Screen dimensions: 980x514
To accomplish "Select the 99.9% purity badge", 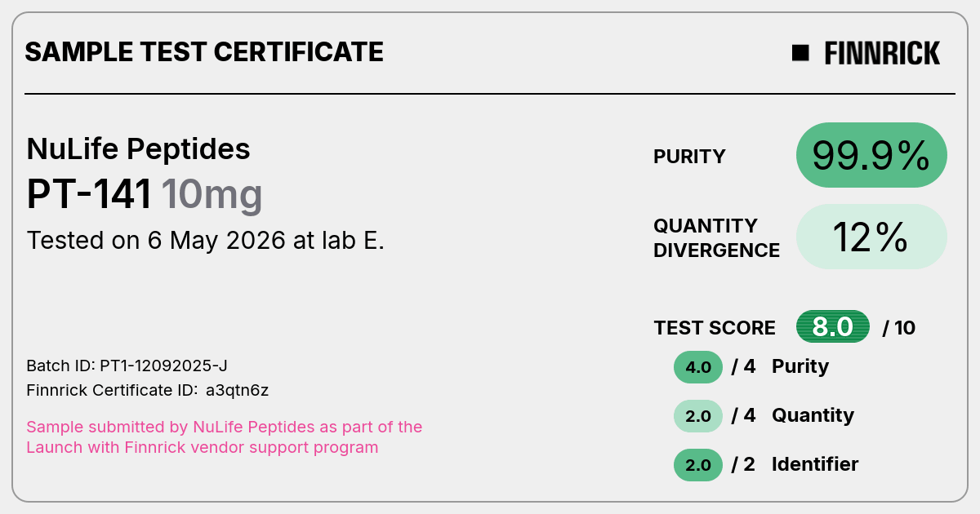I will pyautogui.click(x=871, y=155).
